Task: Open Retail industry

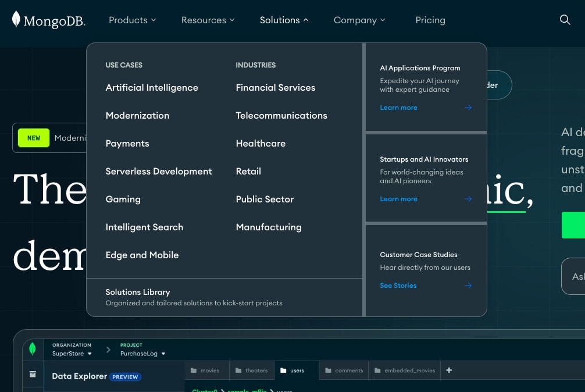Action: point(248,172)
